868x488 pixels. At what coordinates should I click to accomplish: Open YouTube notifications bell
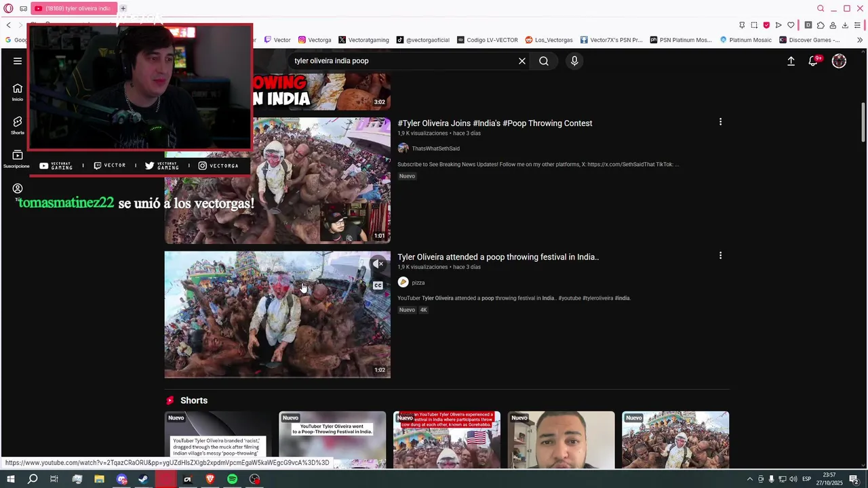(814, 61)
